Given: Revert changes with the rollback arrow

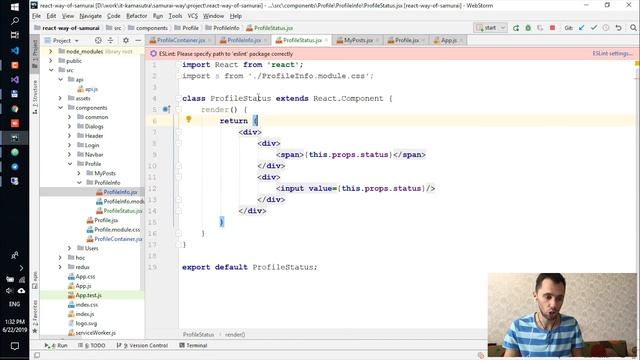Looking at the screenshot, I should (x=618, y=28).
